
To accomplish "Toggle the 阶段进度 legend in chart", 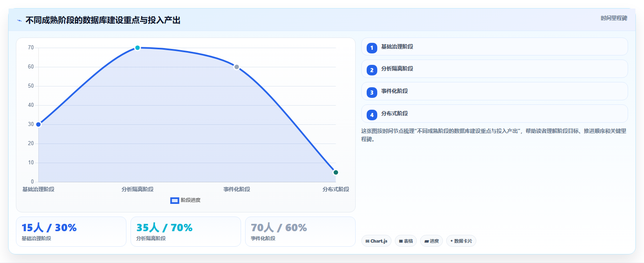I will pos(185,200).
